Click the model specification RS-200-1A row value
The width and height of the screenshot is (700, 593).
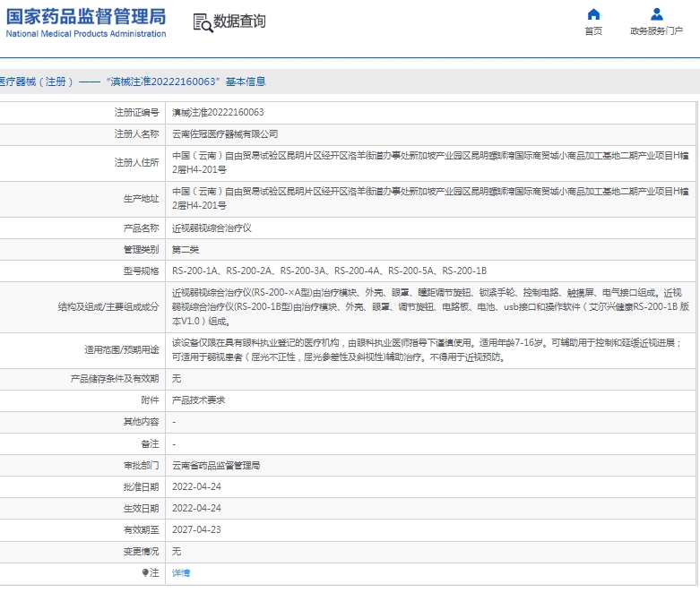(x=330, y=271)
